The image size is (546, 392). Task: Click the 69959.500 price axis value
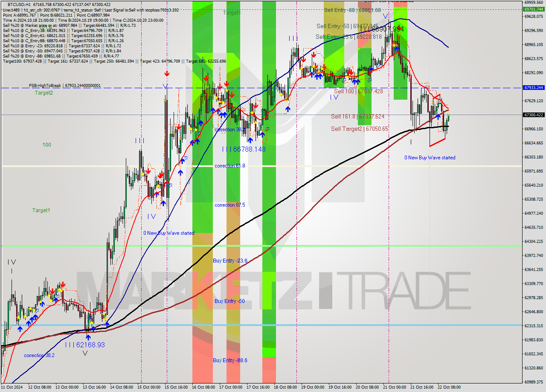pyautogui.click(x=534, y=2)
